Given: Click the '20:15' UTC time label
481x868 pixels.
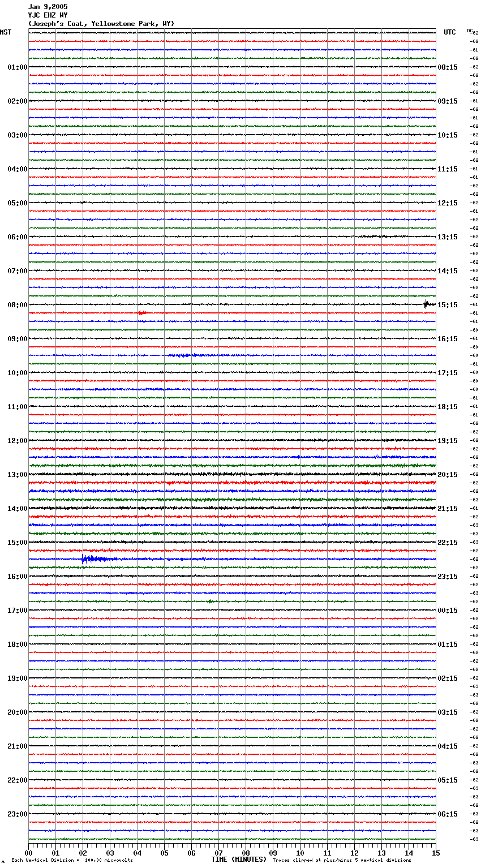Looking at the screenshot, I should (x=448, y=475).
